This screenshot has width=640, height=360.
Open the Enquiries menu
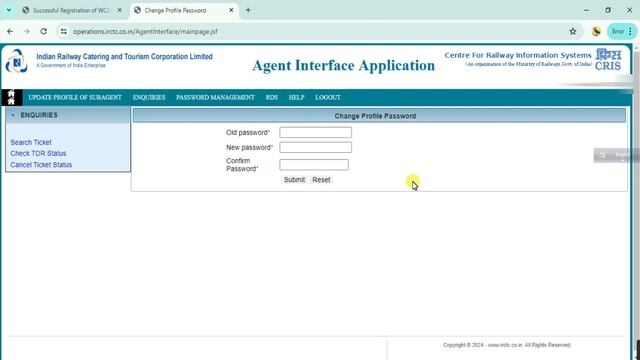tap(149, 98)
